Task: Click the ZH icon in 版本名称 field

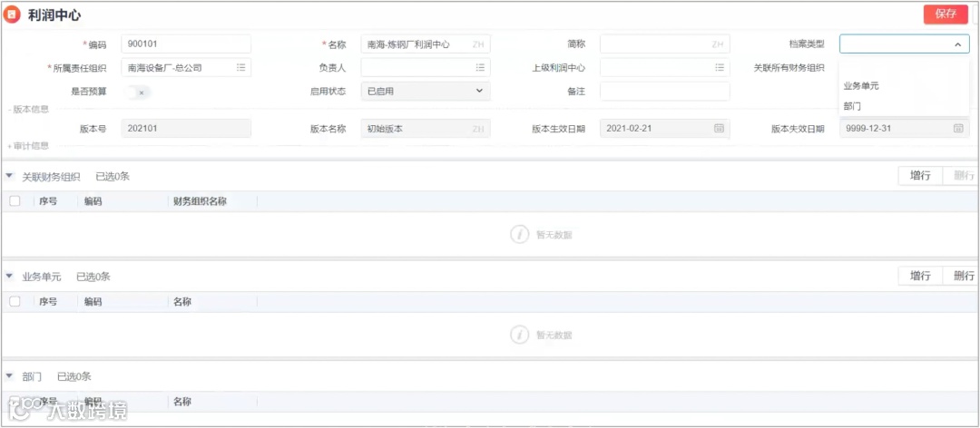Action: 478,129
